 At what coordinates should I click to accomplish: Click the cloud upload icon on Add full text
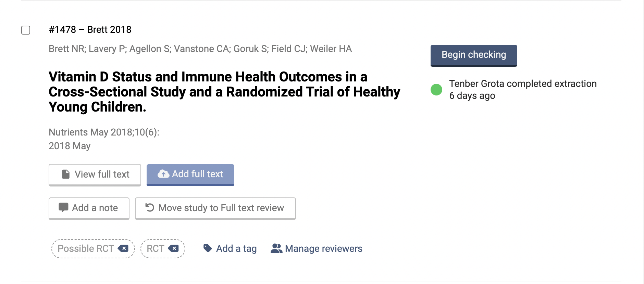point(163,174)
